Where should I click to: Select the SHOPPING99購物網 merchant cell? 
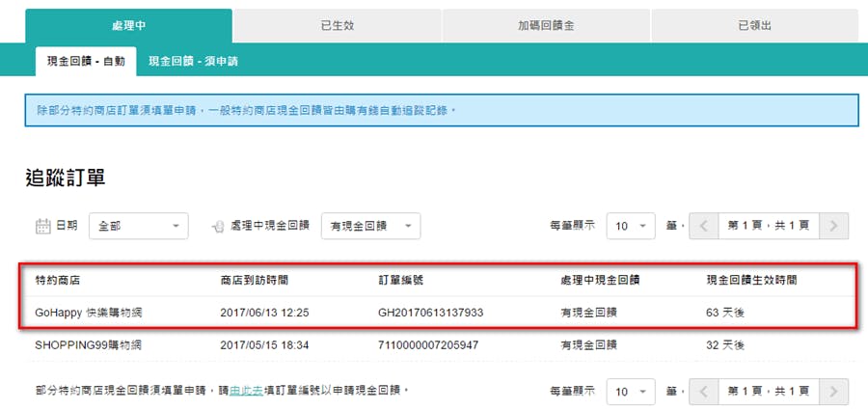click(x=88, y=345)
